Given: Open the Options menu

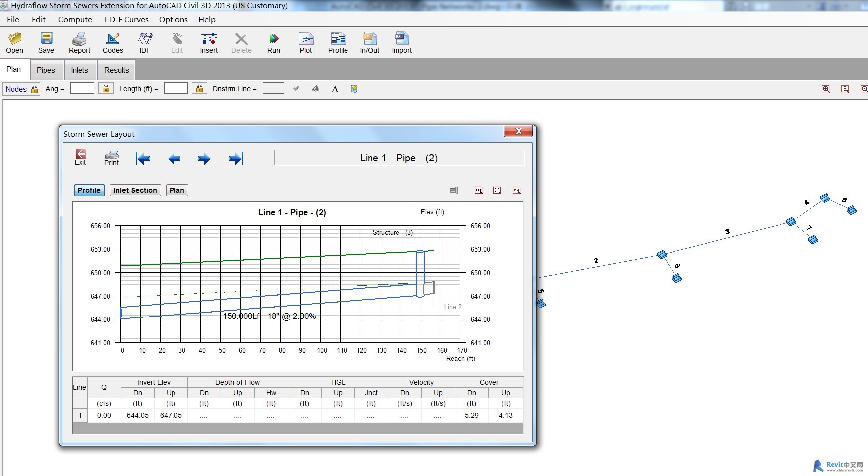Looking at the screenshot, I should [174, 19].
